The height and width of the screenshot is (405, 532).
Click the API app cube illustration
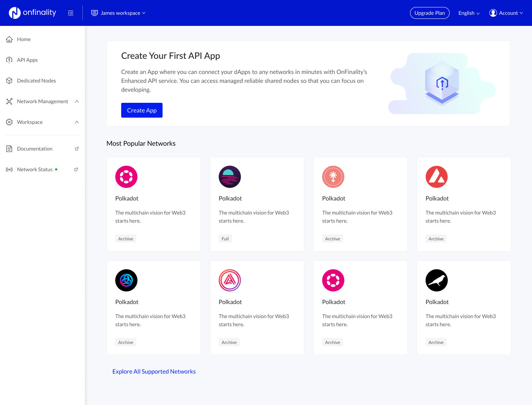(x=442, y=83)
